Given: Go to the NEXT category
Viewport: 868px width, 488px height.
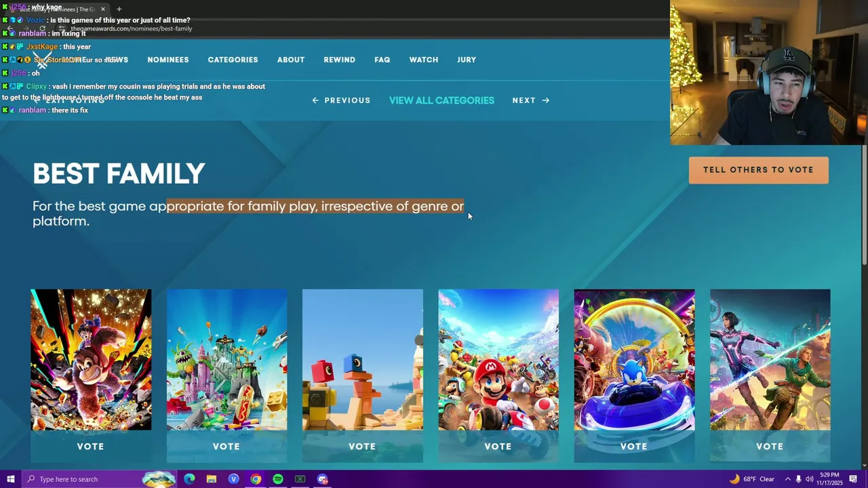Looking at the screenshot, I should 531,100.
